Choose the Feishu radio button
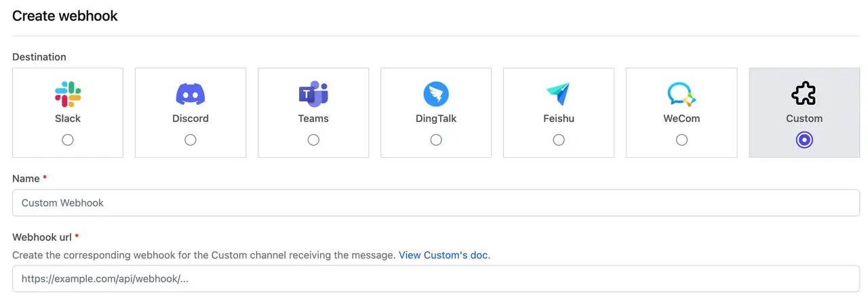This screenshot has height=304, width=868. point(559,139)
